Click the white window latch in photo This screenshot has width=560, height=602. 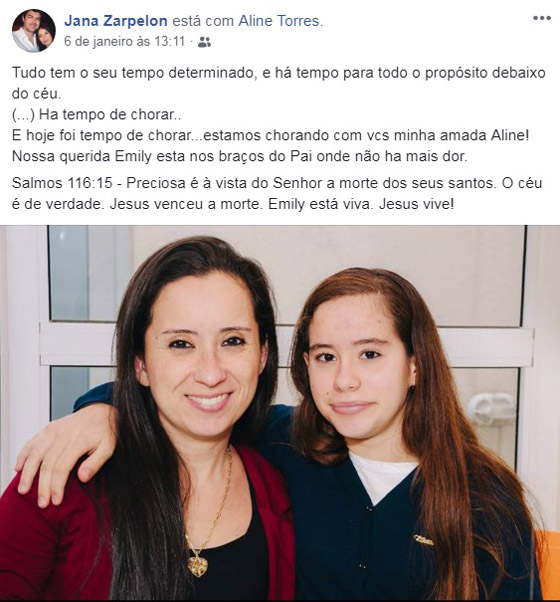coord(492,409)
